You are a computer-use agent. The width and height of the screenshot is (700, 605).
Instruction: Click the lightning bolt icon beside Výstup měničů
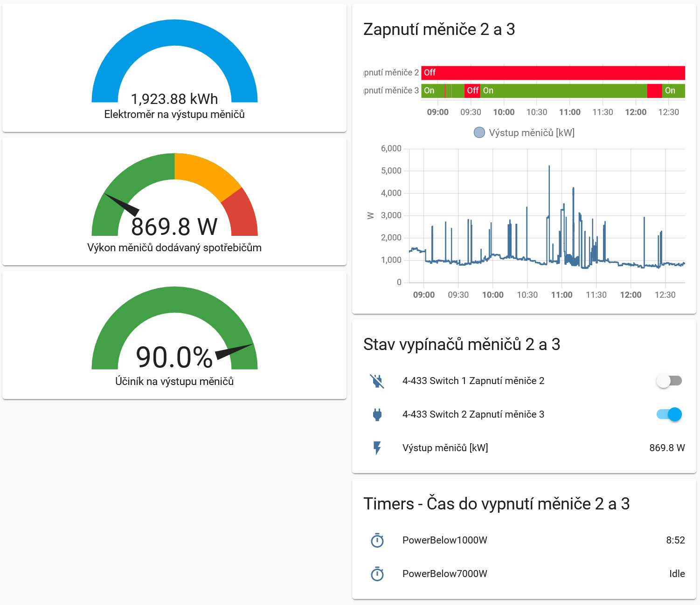tap(377, 448)
